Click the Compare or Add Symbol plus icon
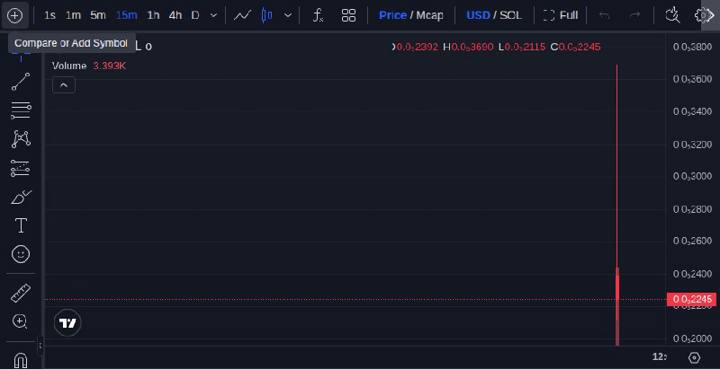 [15, 15]
